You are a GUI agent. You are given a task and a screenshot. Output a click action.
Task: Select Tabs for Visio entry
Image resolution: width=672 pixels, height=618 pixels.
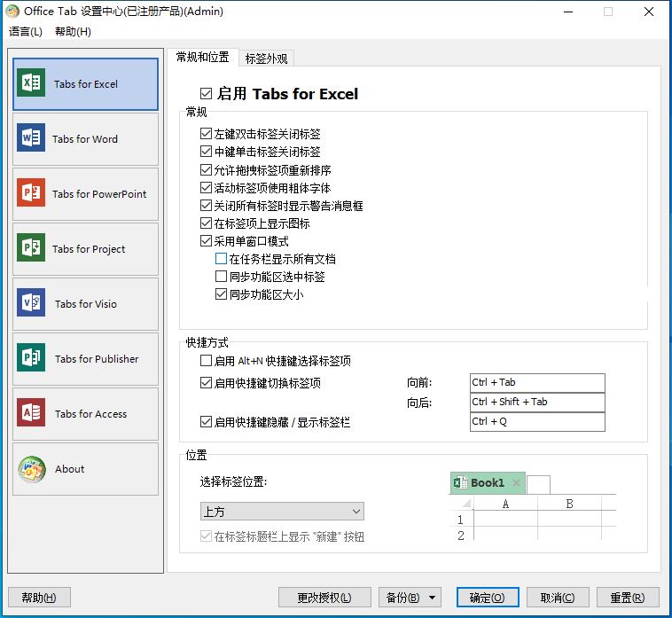86,304
